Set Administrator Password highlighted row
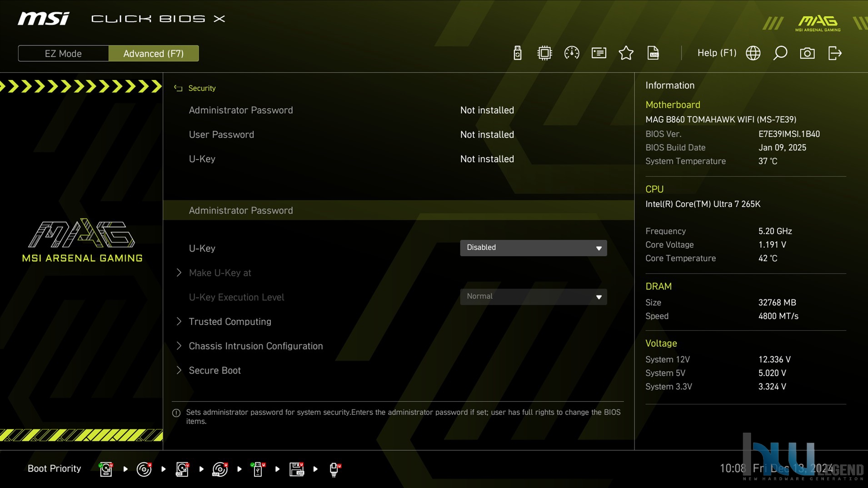Image resolution: width=868 pixels, height=488 pixels. [399, 210]
